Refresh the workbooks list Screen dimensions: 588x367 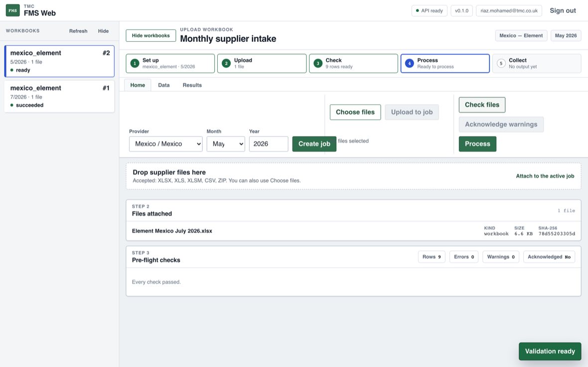click(x=78, y=31)
